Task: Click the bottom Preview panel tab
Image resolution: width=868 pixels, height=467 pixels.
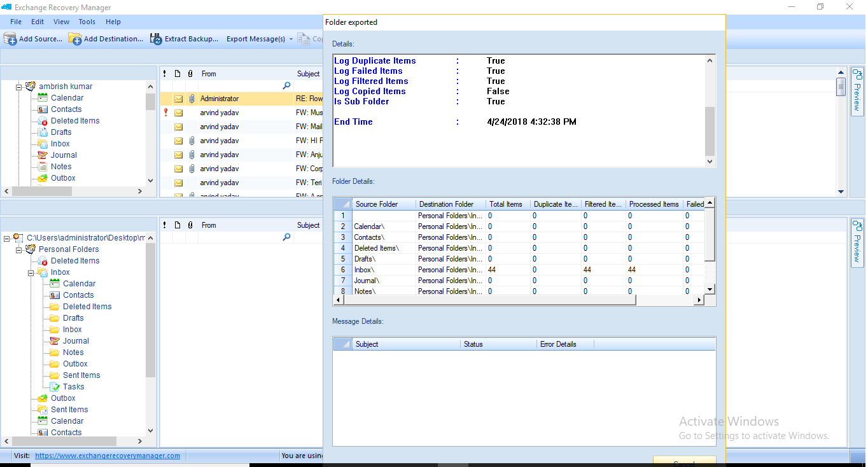Action: (x=857, y=243)
